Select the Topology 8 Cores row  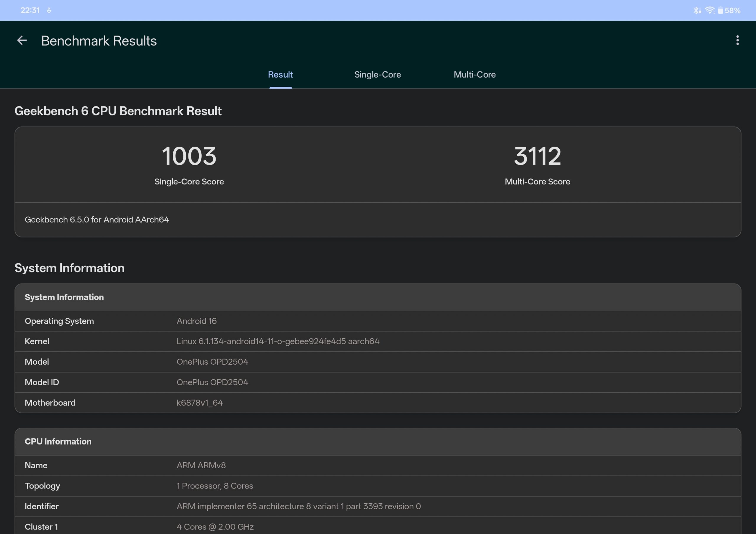(215, 486)
